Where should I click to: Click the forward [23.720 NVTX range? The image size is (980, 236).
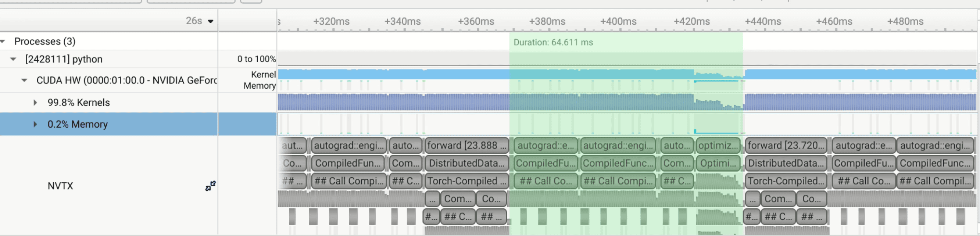[786, 146]
